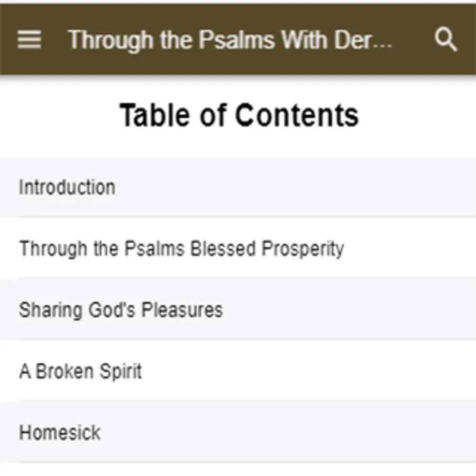Screen dimensions: 476x476
Task: Select the Sharing God's Pleasures entry
Action: [x=238, y=309]
